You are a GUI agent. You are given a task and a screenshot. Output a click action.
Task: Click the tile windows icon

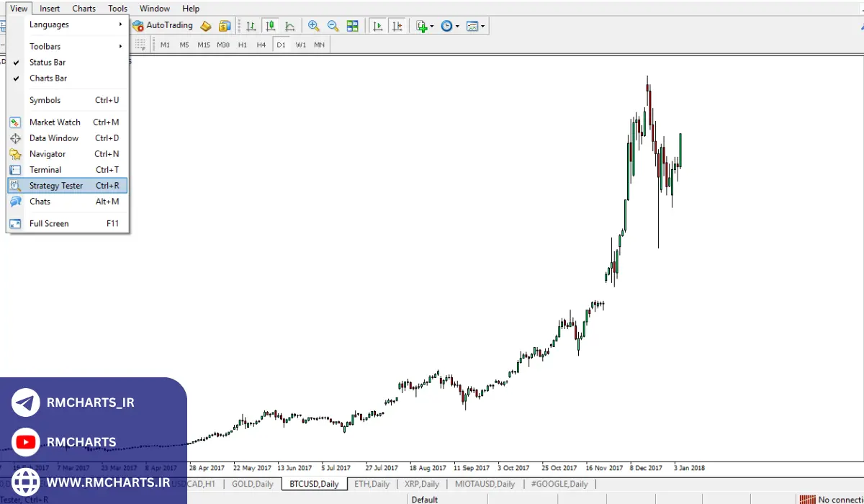coord(352,26)
